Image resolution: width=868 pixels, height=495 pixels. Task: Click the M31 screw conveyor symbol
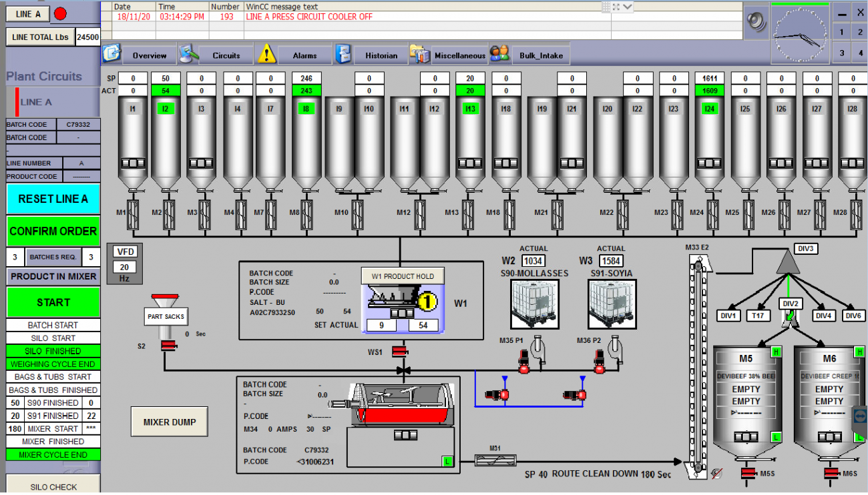(x=495, y=460)
